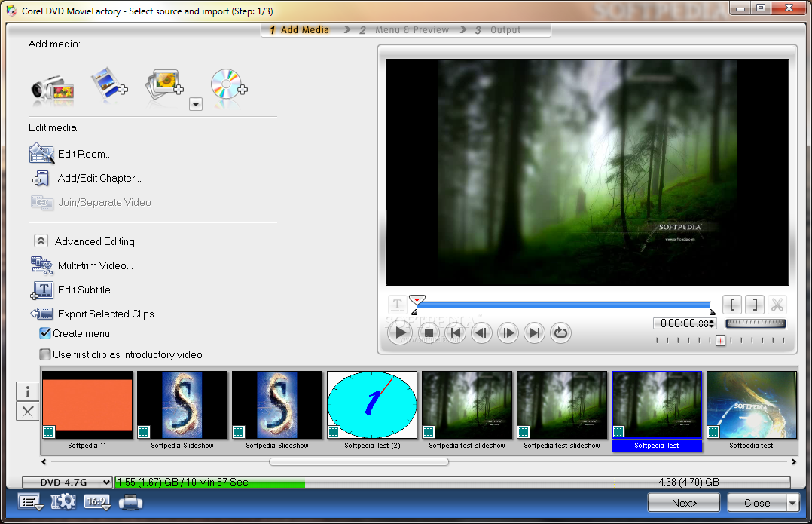Viewport: 812px width, 524px height.
Task: Click the print disc label printer icon
Action: coord(130,502)
